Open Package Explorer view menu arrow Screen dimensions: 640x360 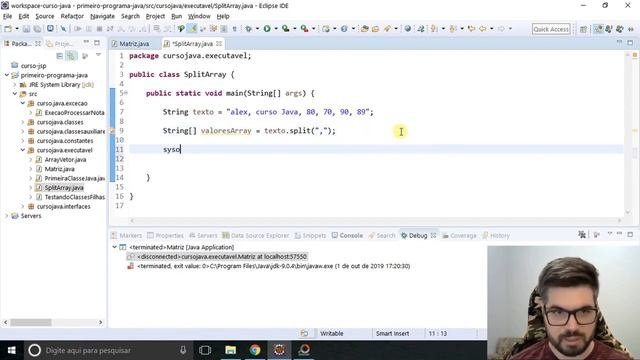pos(98,55)
